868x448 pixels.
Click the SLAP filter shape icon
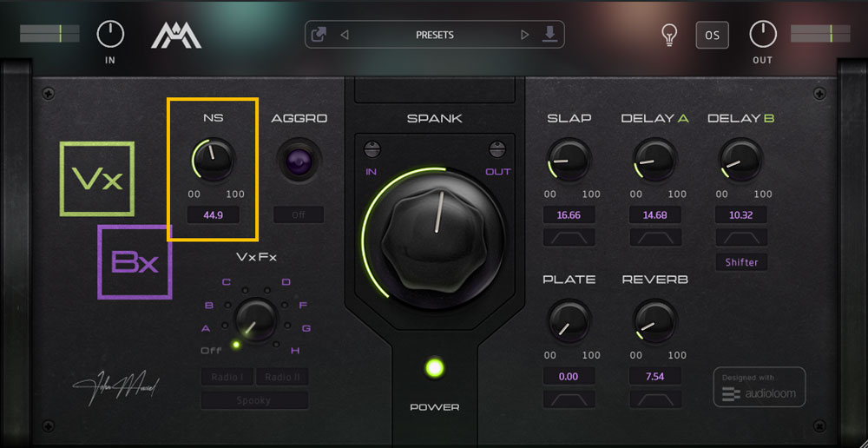pos(569,237)
